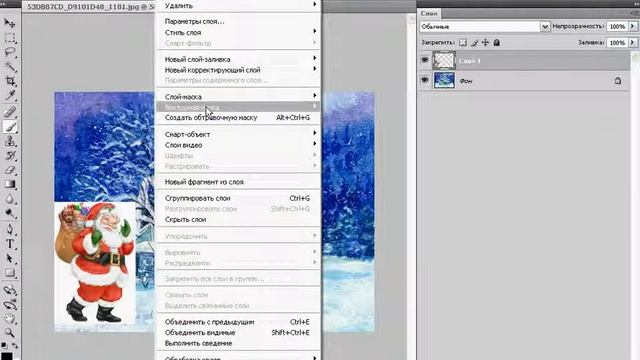Click the Непрозрачность 100% value field
640x360 pixels.
(x=617, y=26)
